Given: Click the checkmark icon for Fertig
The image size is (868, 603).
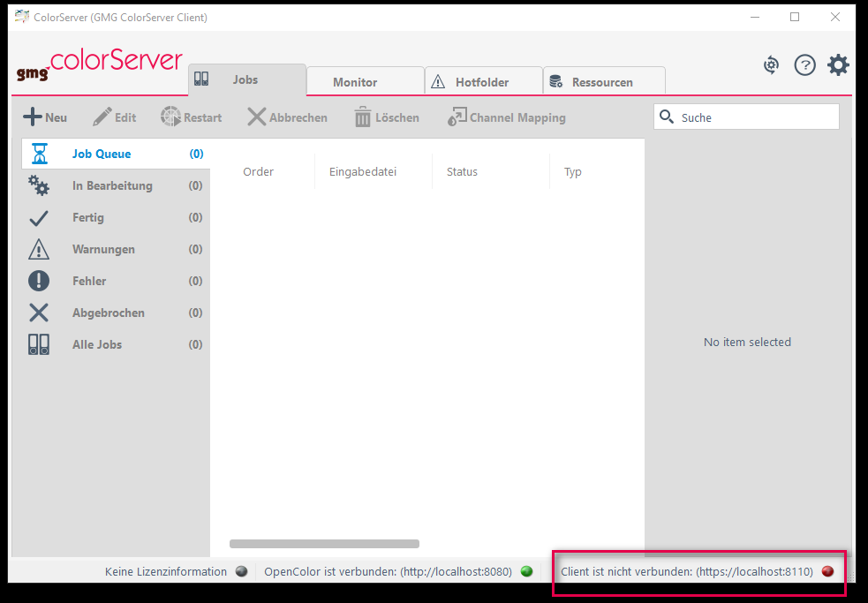Looking at the screenshot, I should tap(39, 217).
